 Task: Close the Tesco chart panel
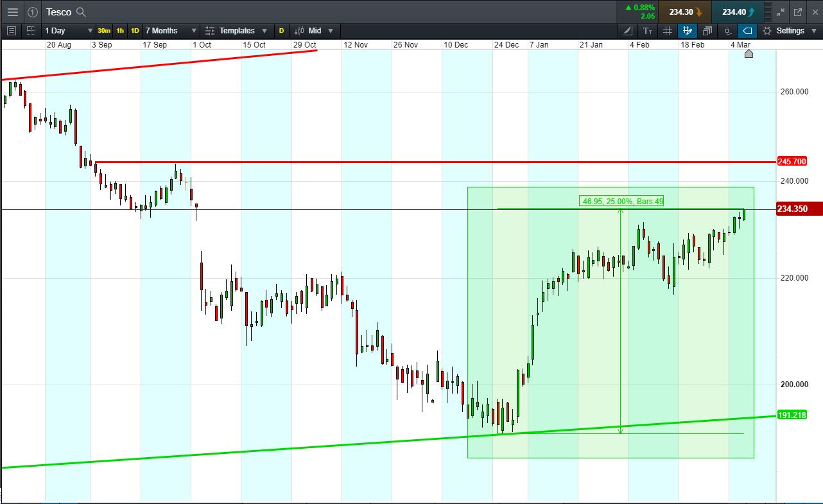(814, 12)
